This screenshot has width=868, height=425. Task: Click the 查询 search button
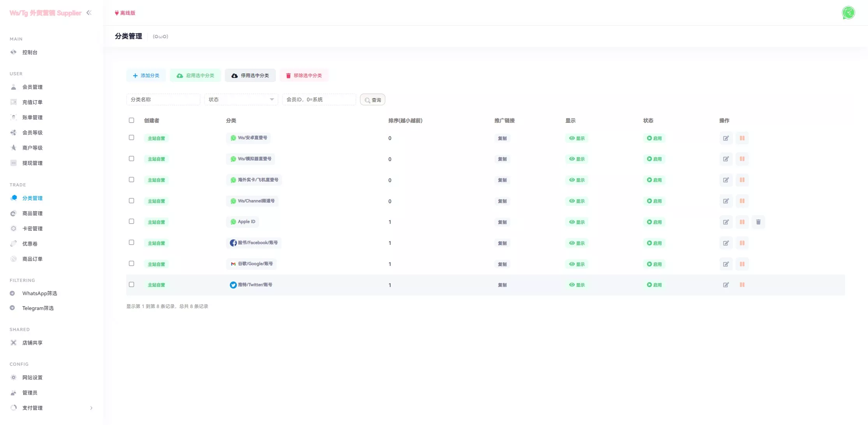coord(372,100)
